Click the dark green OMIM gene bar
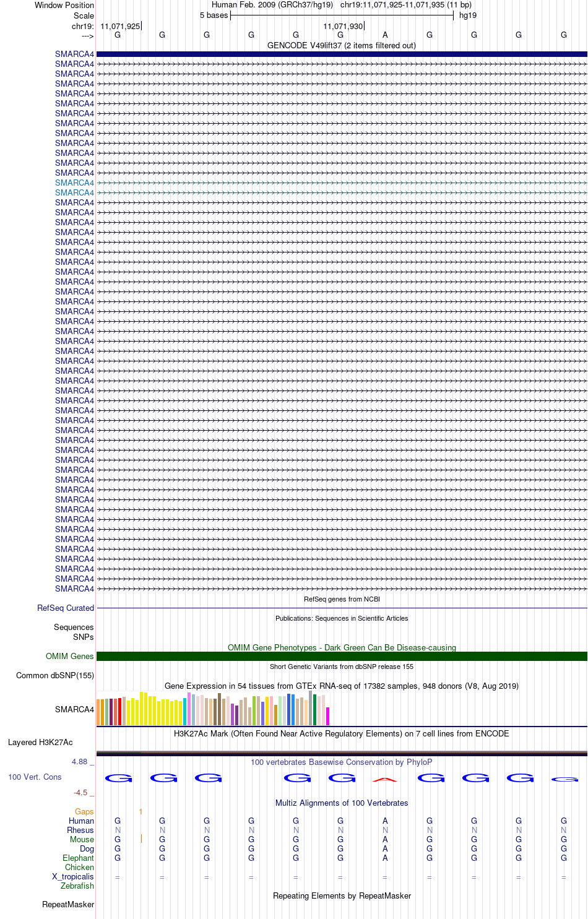 [x=342, y=656]
